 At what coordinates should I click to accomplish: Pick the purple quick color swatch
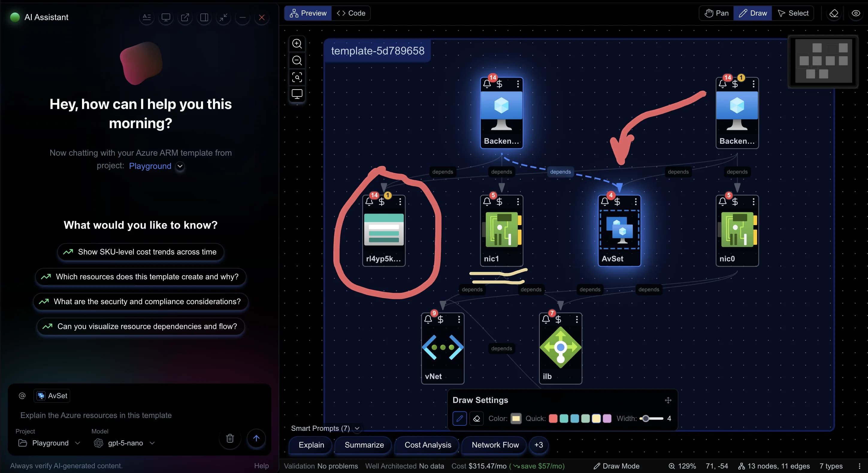pyautogui.click(x=607, y=419)
